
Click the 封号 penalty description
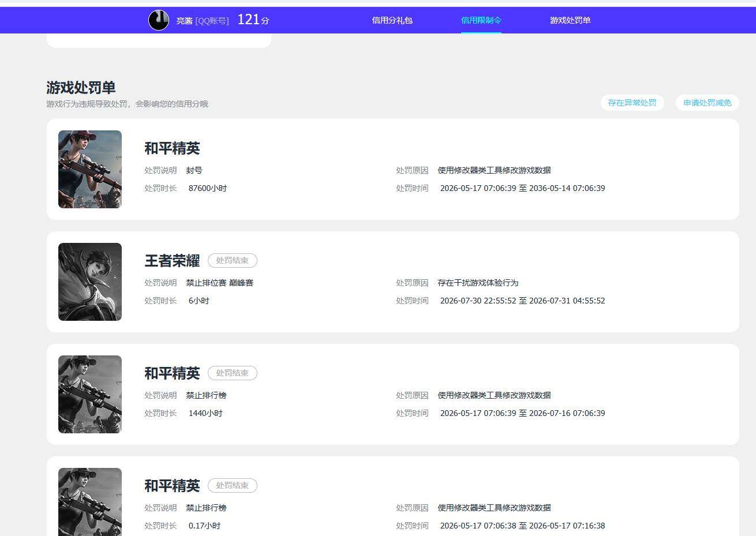(x=194, y=170)
